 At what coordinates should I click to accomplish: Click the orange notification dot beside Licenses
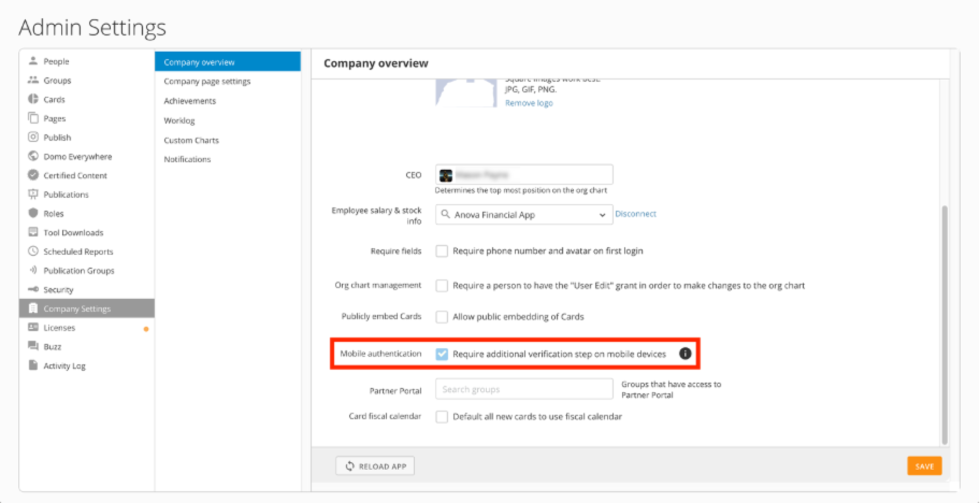point(146,329)
